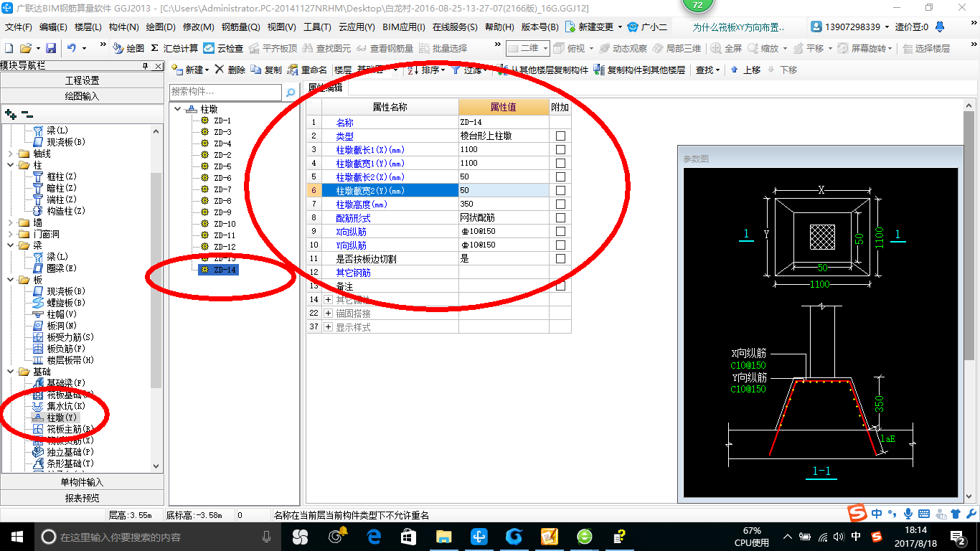Viewport: 980px width, 551px height.
Task: Open the 工具(T) menu
Action: click(x=317, y=27)
